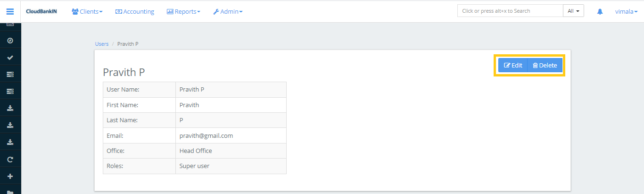Click the compass icon in the sidebar

click(x=10, y=41)
